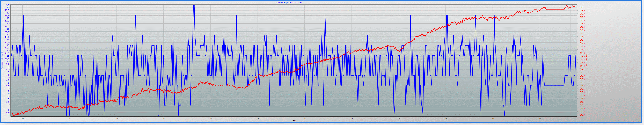The width and height of the screenshot is (644, 125).
Task: Click hour tick label '05'
Action: (x=258, y=119)
